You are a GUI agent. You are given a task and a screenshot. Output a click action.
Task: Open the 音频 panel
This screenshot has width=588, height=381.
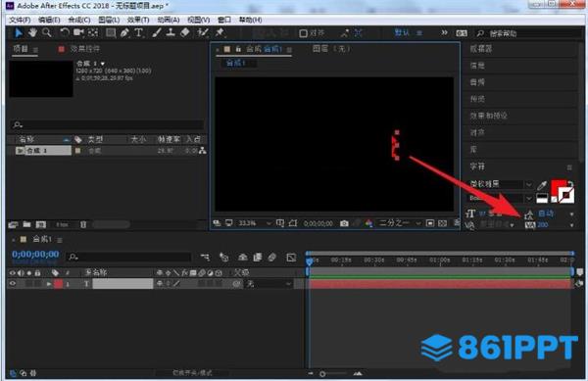pyautogui.click(x=477, y=82)
